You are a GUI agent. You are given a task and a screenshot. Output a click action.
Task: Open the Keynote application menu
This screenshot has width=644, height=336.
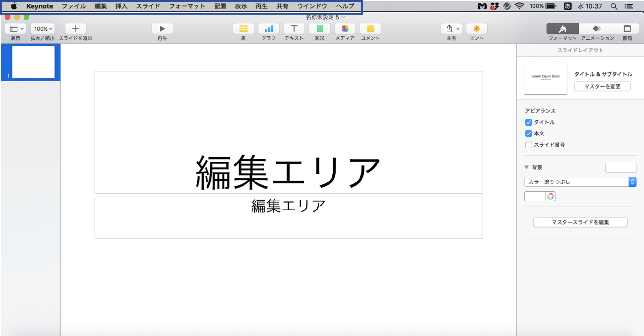tap(40, 6)
